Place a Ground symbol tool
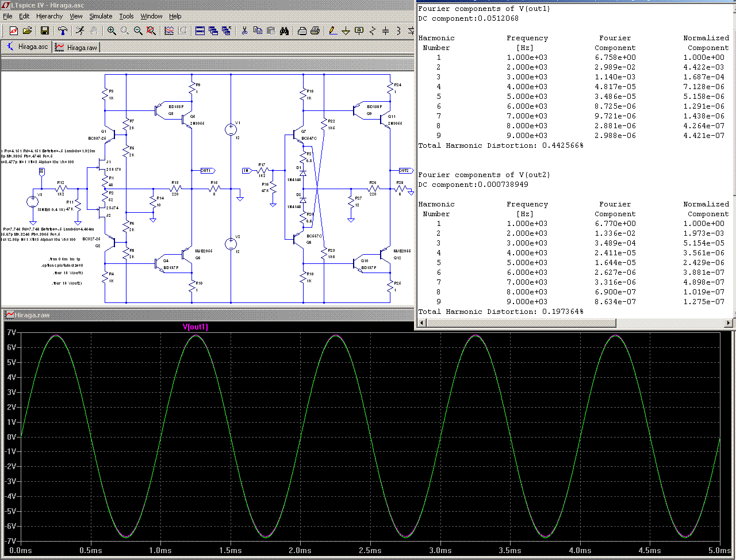 pos(346,30)
